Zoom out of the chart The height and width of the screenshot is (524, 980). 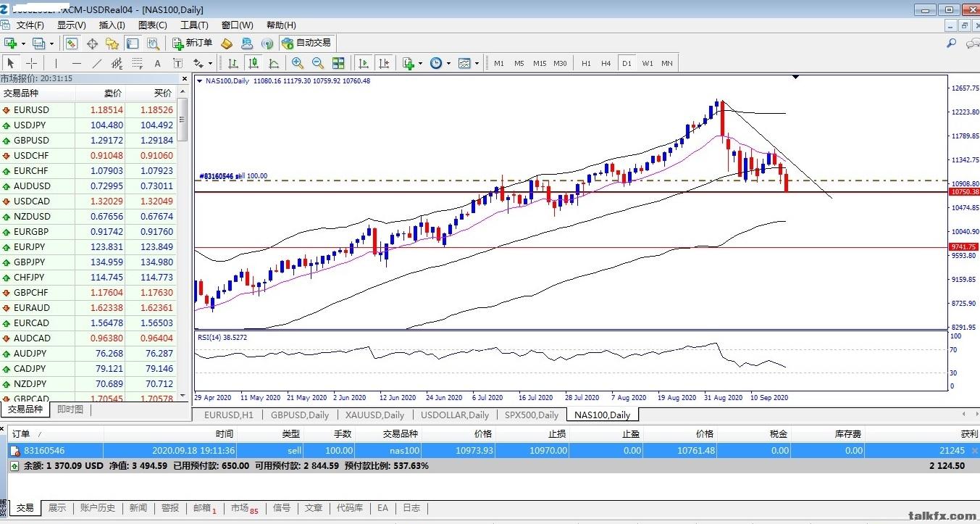pos(318,63)
